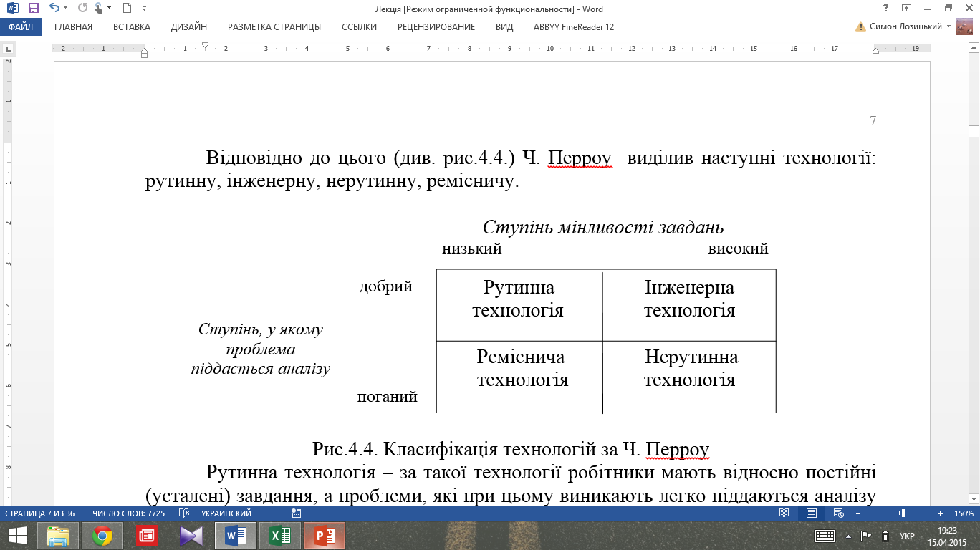Open the undo history dropdown arrow
This screenshot has width=980, height=550.
click(x=65, y=9)
